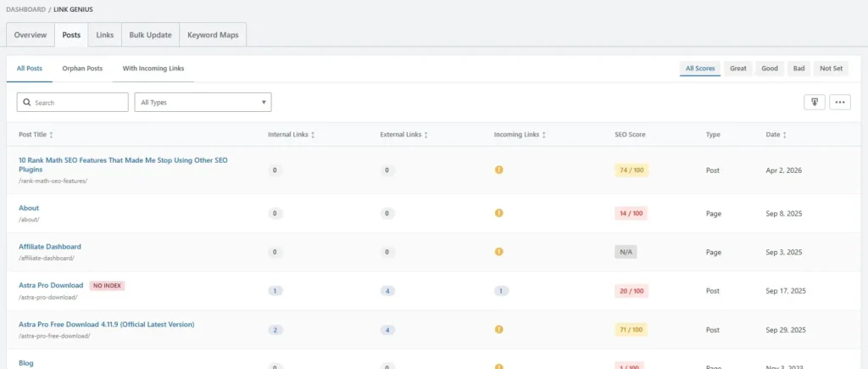Filter by Not Set score
The height and width of the screenshot is (369, 868).
click(x=831, y=68)
